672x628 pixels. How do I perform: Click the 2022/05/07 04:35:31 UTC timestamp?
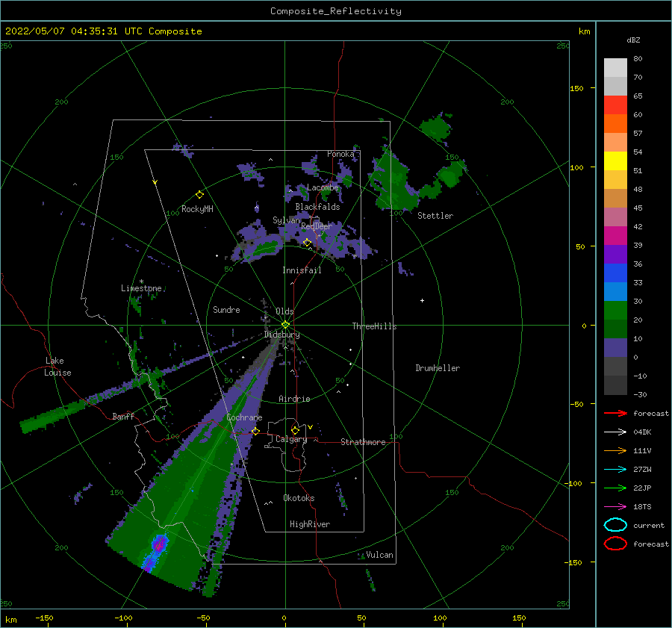pos(103,31)
